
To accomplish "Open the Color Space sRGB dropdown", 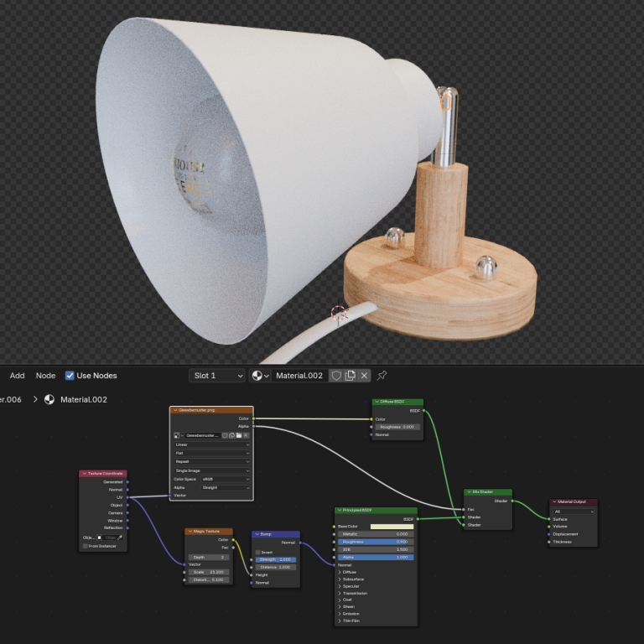I will pos(224,479).
